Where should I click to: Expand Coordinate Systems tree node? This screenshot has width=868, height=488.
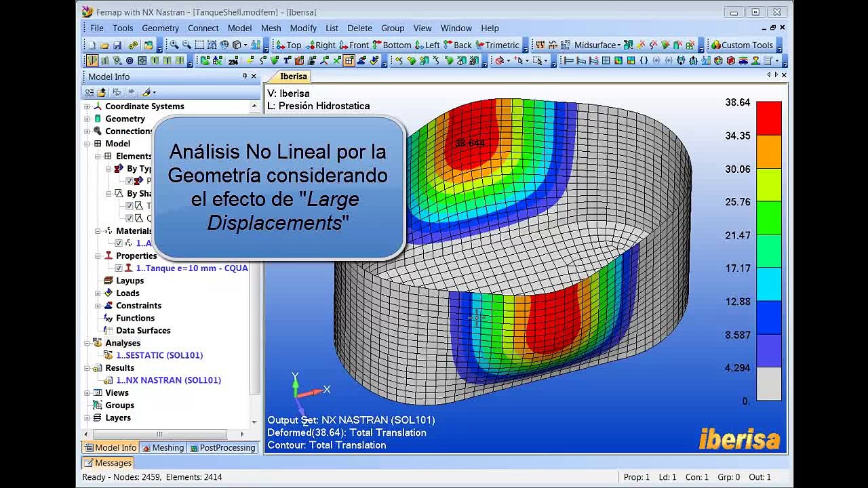pyautogui.click(x=87, y=106)
